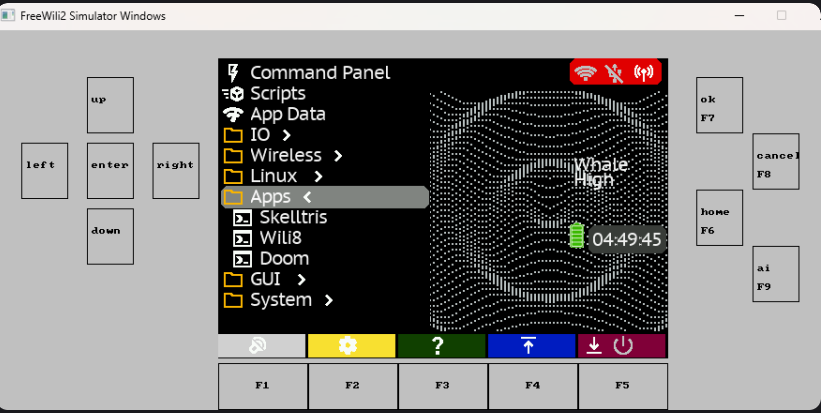Expand the IO folder chevron
Screen dimensions: 821x413
coord(286,136)
